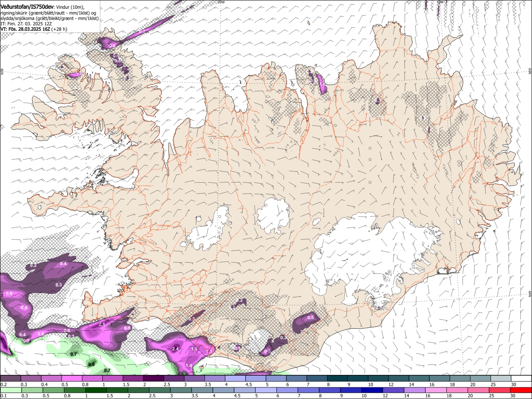Click the init time line "IT: Fim. 27. 03. 2025 12Z"
The image size is (532, 399).
click(26, 24)
